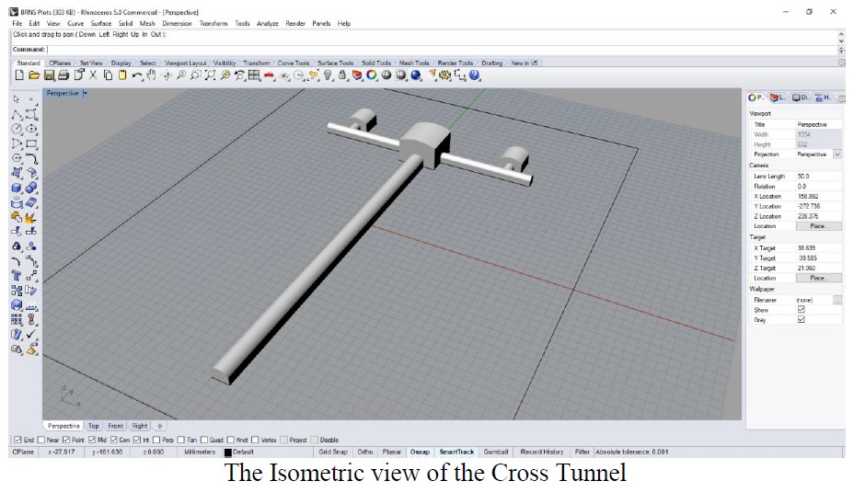This screenshot has height=504, width=865.
Task: Click the target Location Place button
Action: point(819,278)
